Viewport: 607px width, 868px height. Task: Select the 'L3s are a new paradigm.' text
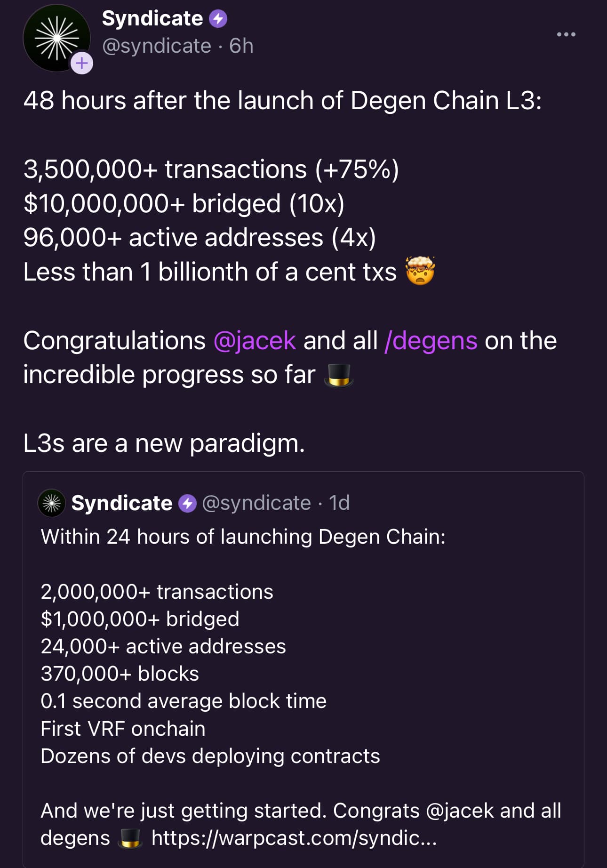(x=164, y=443)
